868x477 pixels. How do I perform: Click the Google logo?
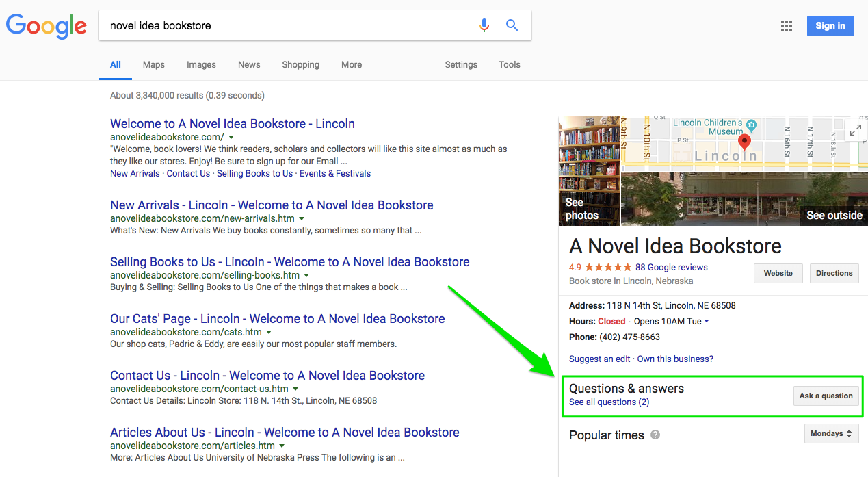tap(47, 26)
